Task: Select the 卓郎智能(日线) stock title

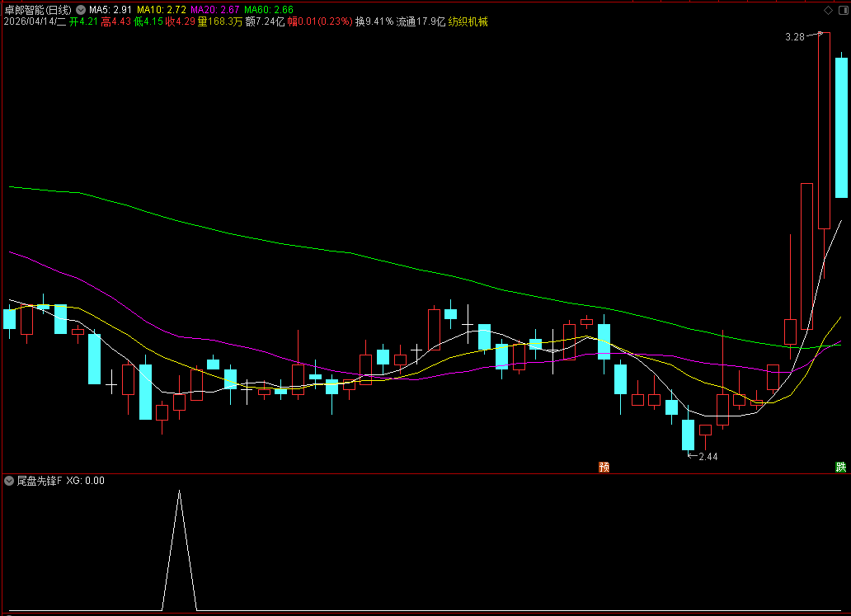Action: point(38,10)
